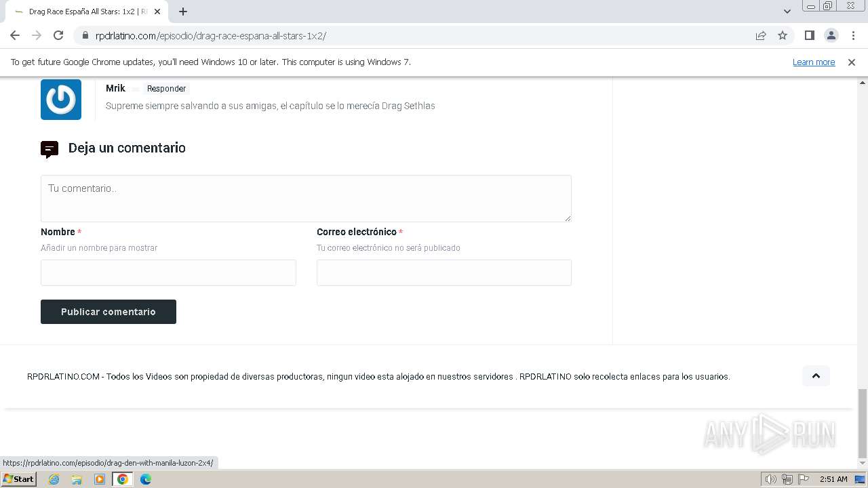The height and width of the screenshot is (488, 868).
Task: Click the Show desktop icon by the clock
Action: coord(861,479)
